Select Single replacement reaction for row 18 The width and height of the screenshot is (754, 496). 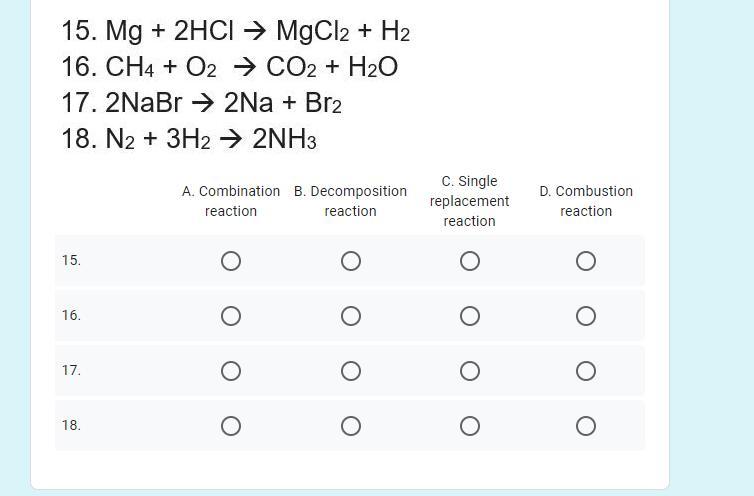(x=470, y=426)
